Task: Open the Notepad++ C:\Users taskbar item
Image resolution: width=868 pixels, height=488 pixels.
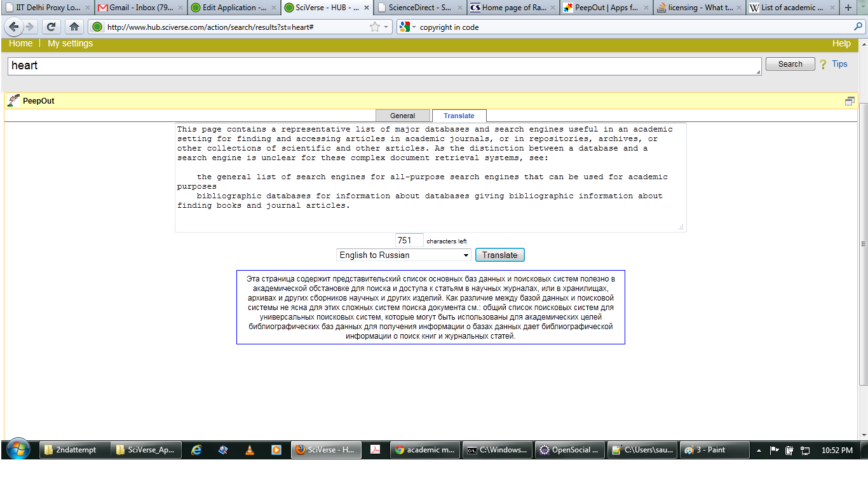Action: coord(642,449)
